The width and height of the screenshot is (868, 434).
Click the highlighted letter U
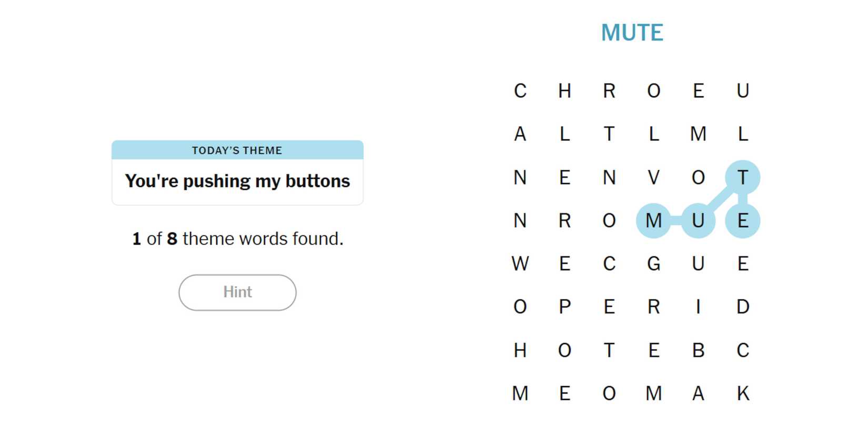698,220
